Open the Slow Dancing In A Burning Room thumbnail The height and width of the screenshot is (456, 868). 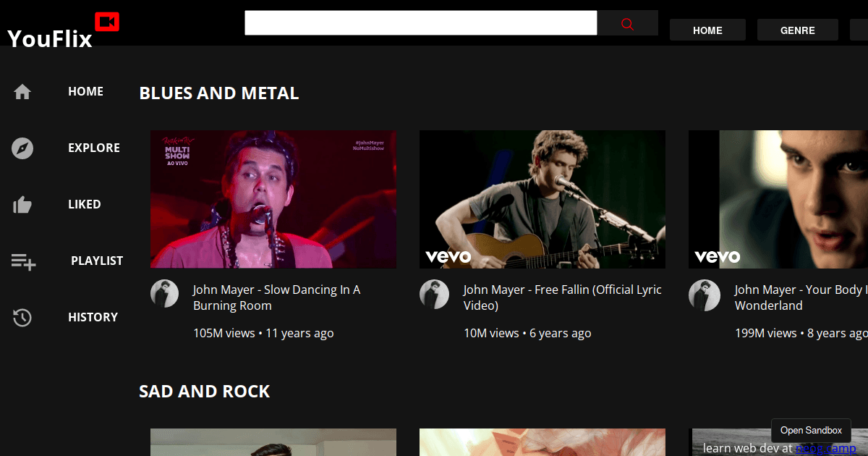[273, 199]
